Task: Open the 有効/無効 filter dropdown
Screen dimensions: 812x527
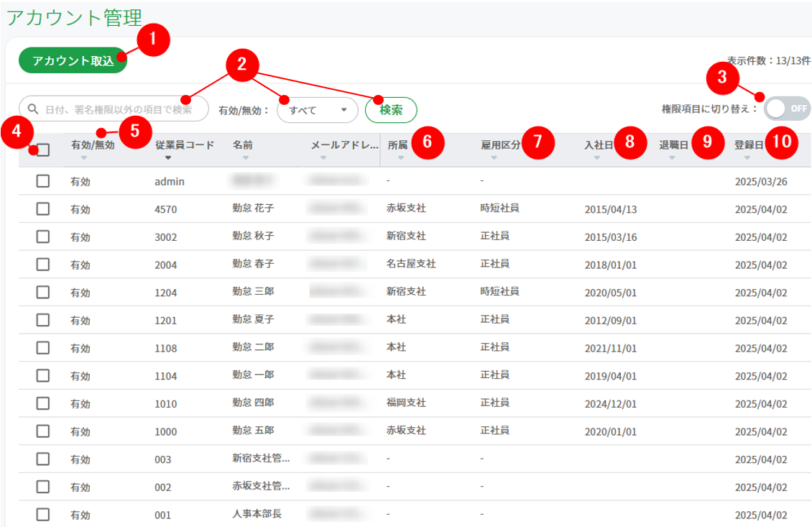Action: tap(317, 110)
